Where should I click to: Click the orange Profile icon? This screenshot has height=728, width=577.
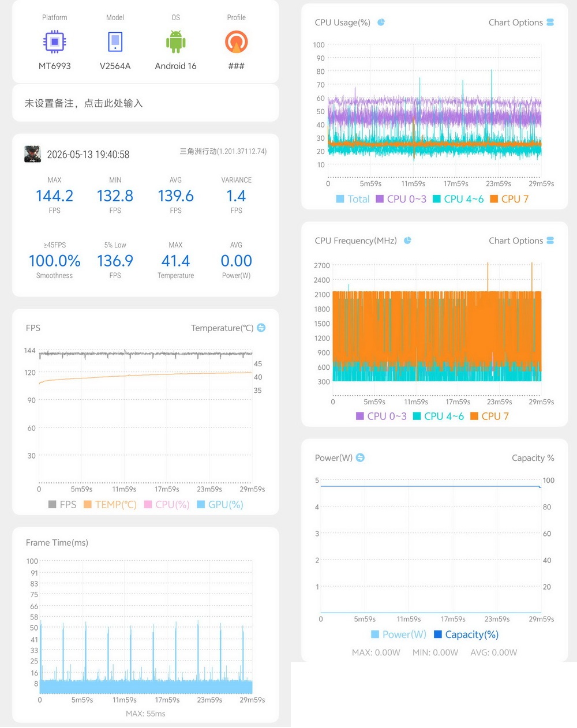click(x=236, y=42)
